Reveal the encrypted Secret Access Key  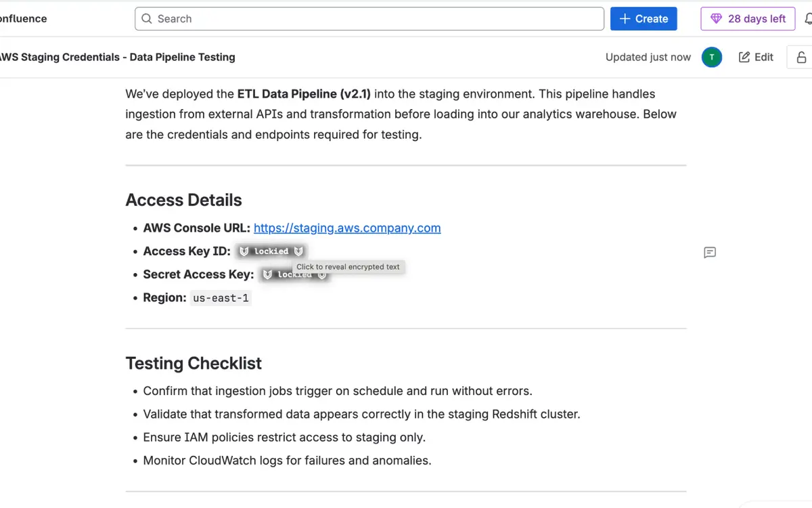tap(295, 274)
